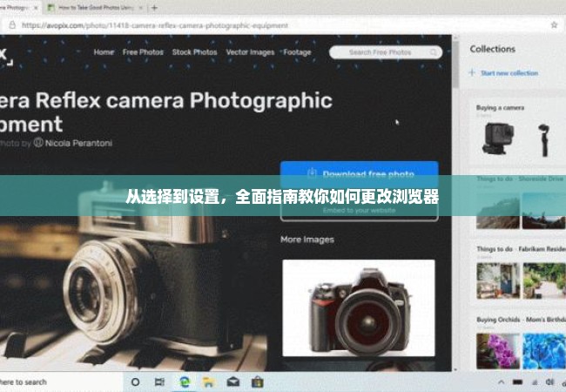Image resolution: width=566 pixels, height=392 pixels.
Task: Open the DSLR camera image under More Images
Action: [x=359, y=308]
